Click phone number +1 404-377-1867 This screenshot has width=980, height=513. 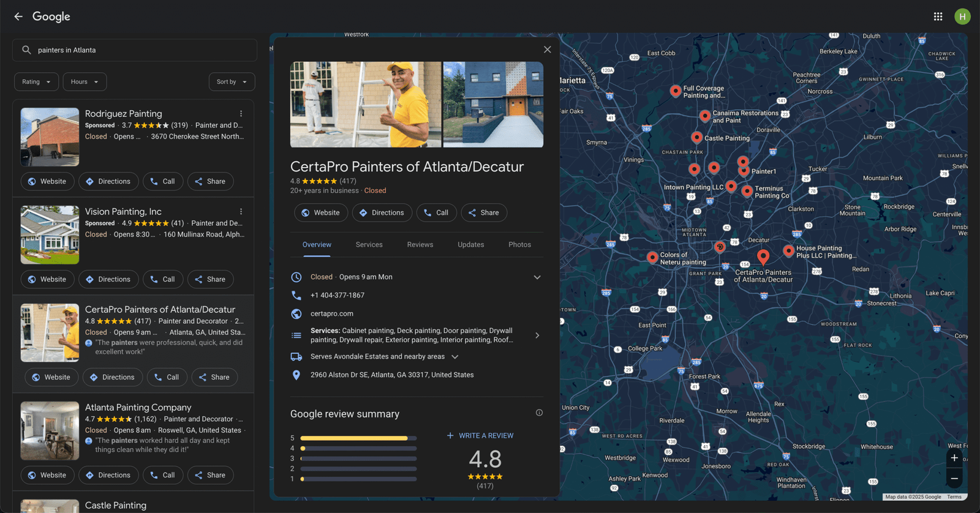click(x=337, y=296)
